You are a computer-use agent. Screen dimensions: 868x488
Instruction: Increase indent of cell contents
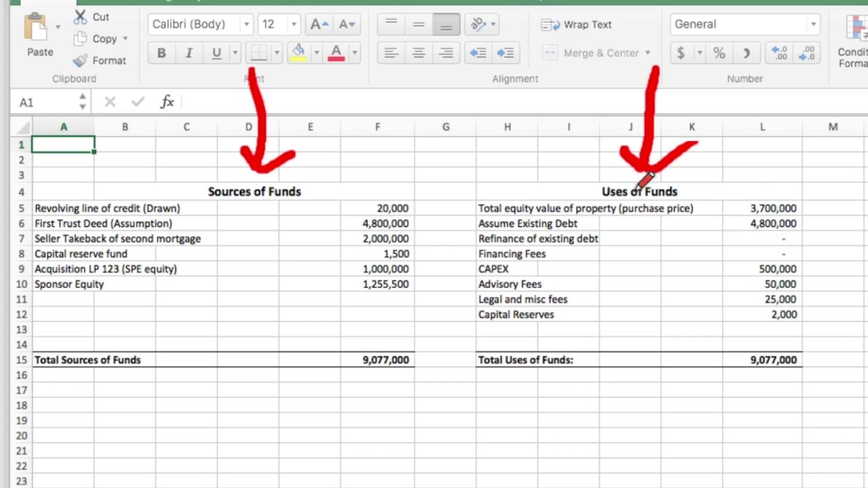click(x=505, y=53)
